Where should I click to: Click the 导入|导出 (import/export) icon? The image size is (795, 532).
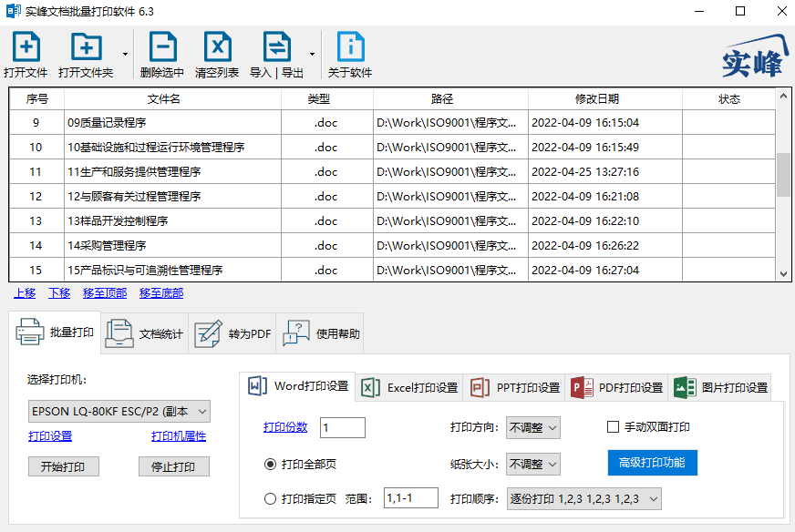(277, 55)
